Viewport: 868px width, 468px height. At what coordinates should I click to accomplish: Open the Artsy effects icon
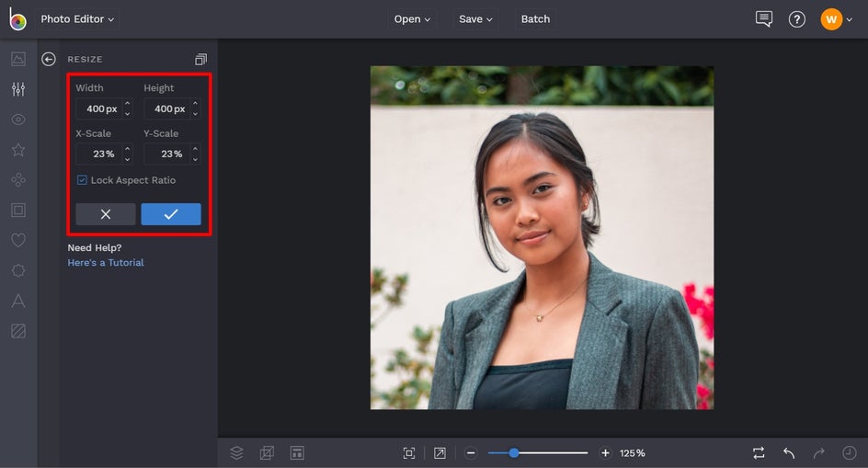(x=18, y=180)
